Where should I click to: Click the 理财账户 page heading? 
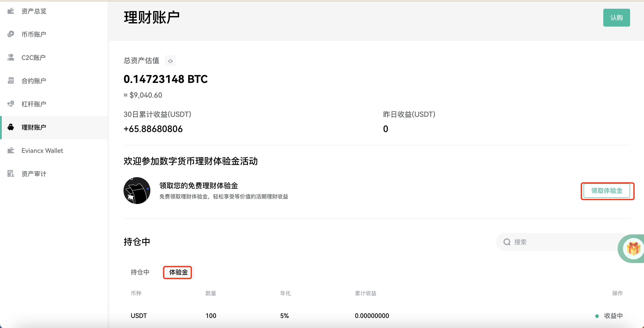pyautogui.click(x=152, y=17)
